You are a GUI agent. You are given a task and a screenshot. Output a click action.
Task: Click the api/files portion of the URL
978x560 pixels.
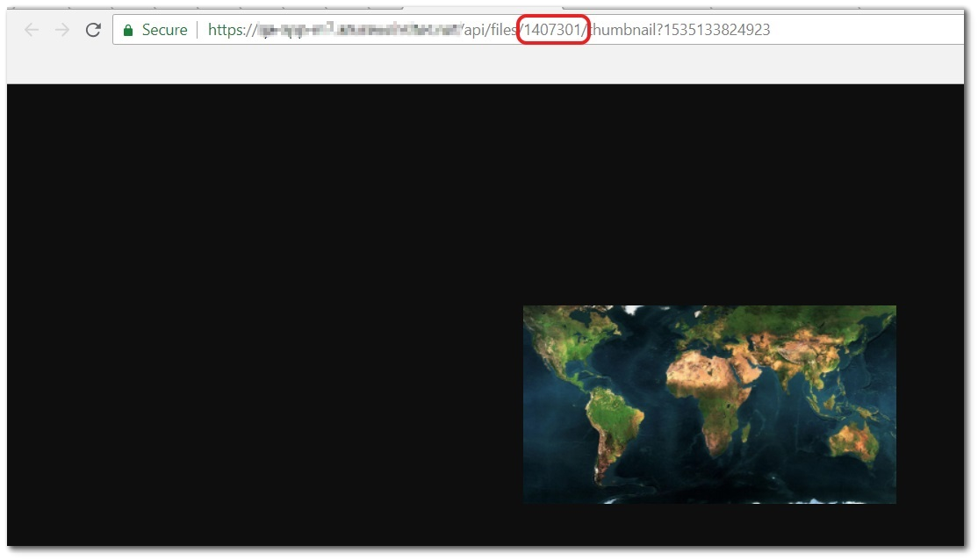pos(485,29)
